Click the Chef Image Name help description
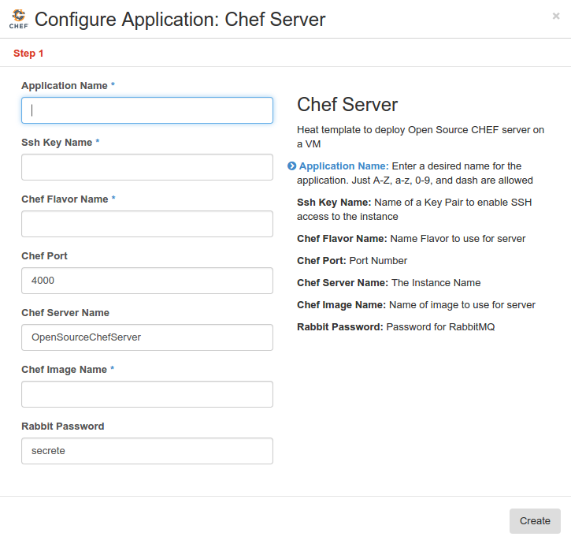The height and width of the screenshot is (559, 582). tap(416, 305)
